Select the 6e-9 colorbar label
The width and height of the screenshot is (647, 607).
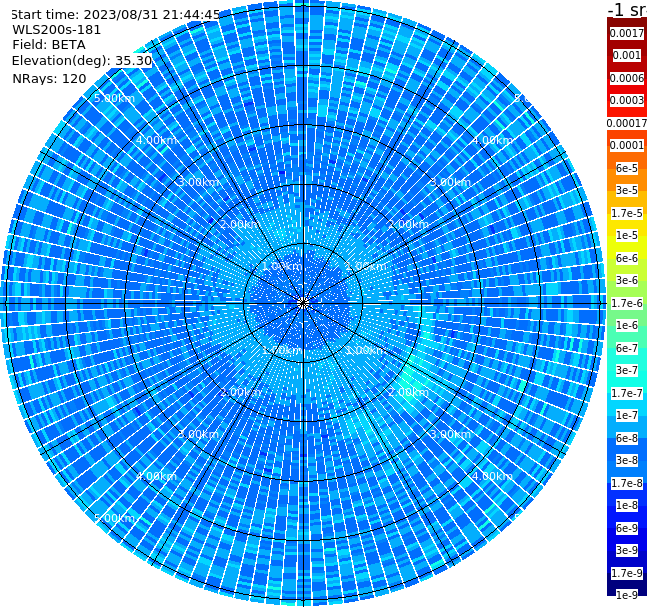pos(627,528)
